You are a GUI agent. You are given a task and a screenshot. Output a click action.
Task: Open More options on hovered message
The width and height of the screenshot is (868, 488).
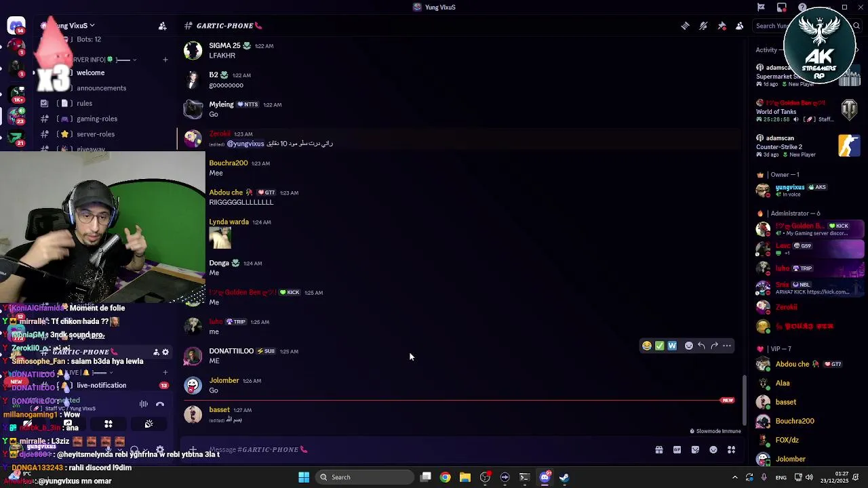pyautogui.click(x=727, y=346)
